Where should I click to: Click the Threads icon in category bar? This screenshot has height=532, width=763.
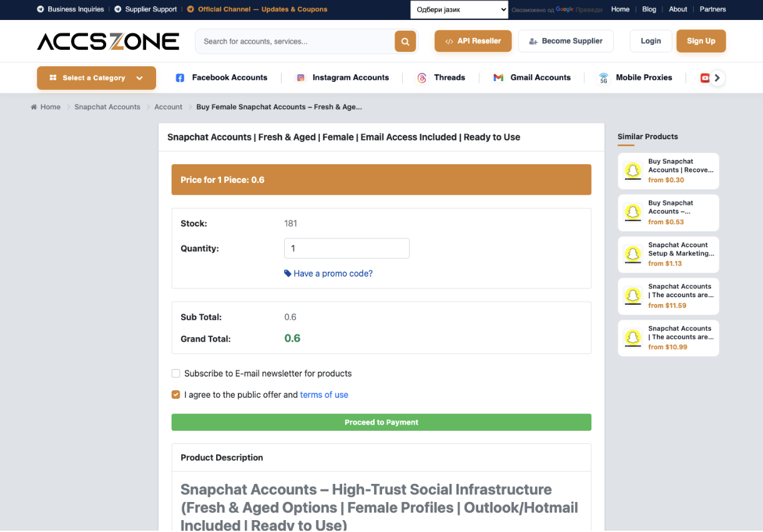pos(422,78)
